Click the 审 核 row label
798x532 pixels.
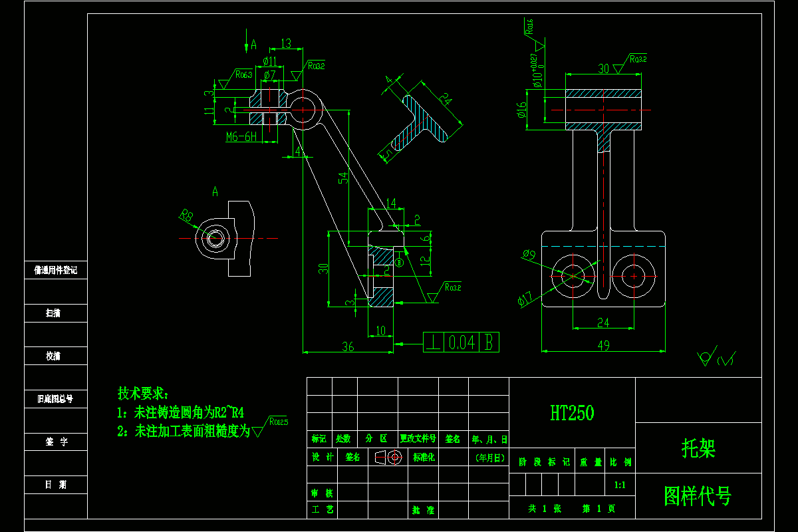[x=322, y=493]
